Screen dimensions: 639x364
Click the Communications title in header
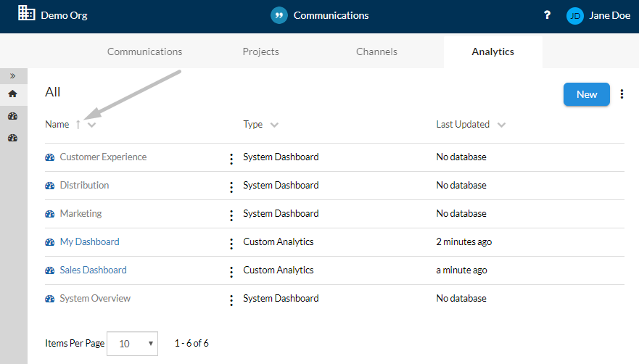(331, 15)
